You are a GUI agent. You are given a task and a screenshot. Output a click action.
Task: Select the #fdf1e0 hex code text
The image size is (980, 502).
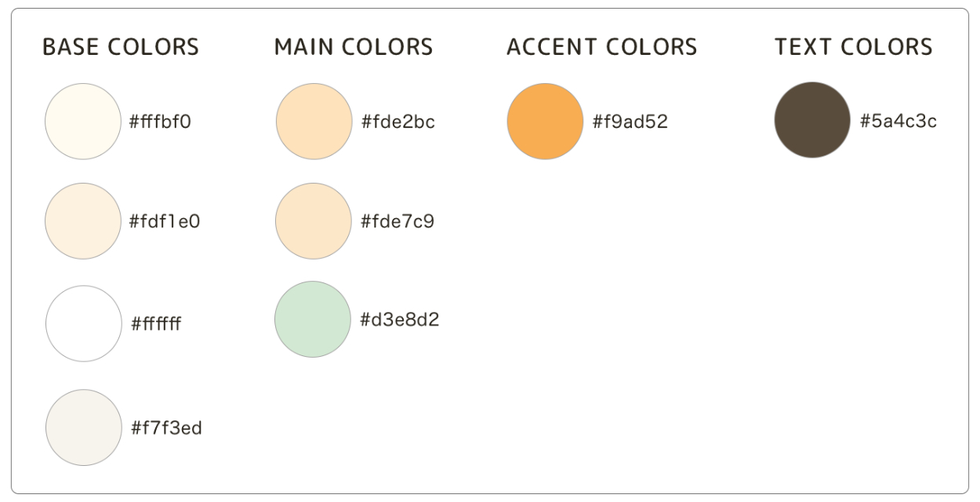point(165,222)
